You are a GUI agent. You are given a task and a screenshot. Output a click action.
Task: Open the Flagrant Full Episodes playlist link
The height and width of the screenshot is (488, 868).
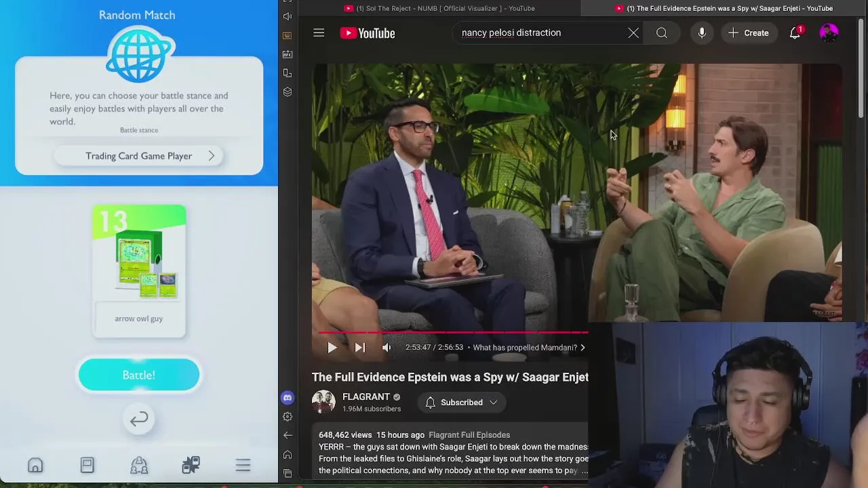(x=469, y=435)
